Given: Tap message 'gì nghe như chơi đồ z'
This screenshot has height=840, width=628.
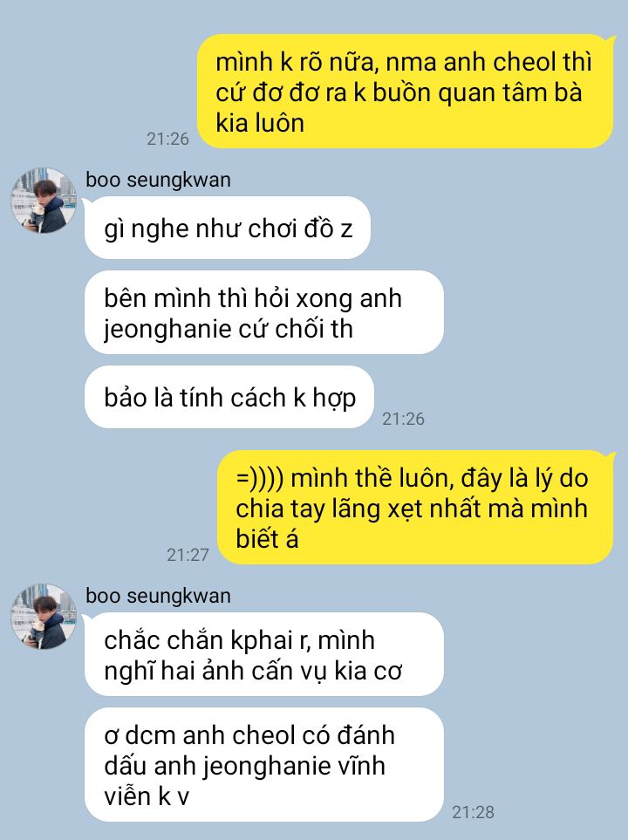Looking at the screenshot, I should pos(227,228).
